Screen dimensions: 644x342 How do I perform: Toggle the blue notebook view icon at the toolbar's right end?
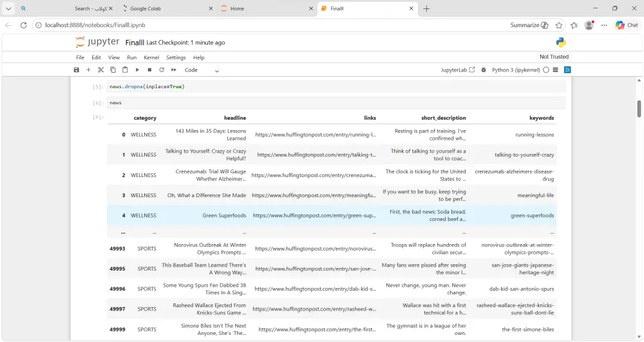click(567, 70)
